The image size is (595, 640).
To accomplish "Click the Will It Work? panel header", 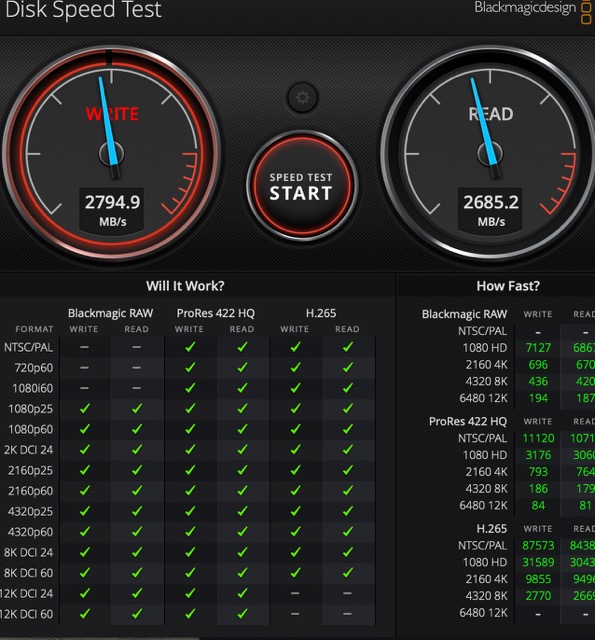I will click(185, 286).
